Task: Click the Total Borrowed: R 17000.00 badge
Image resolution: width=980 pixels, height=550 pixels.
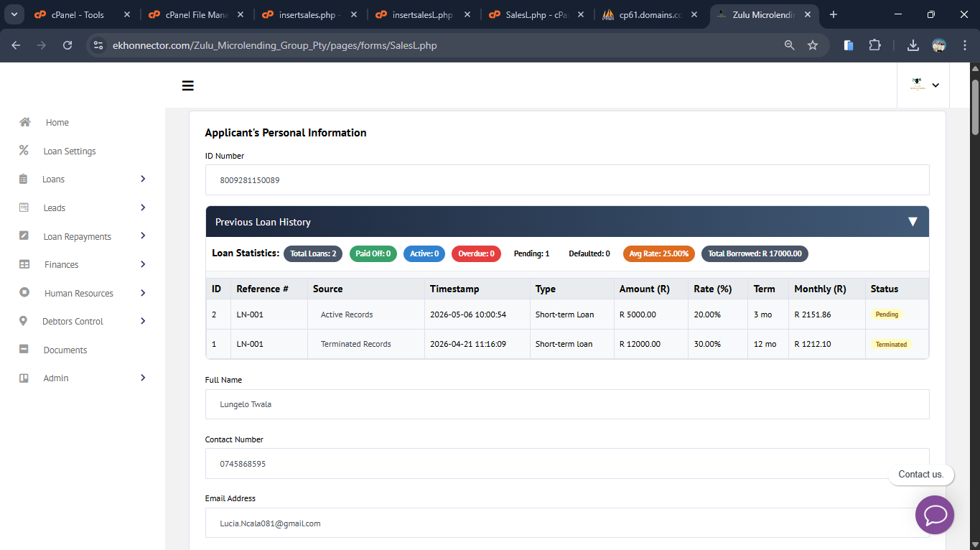Action: pos(755,253)
